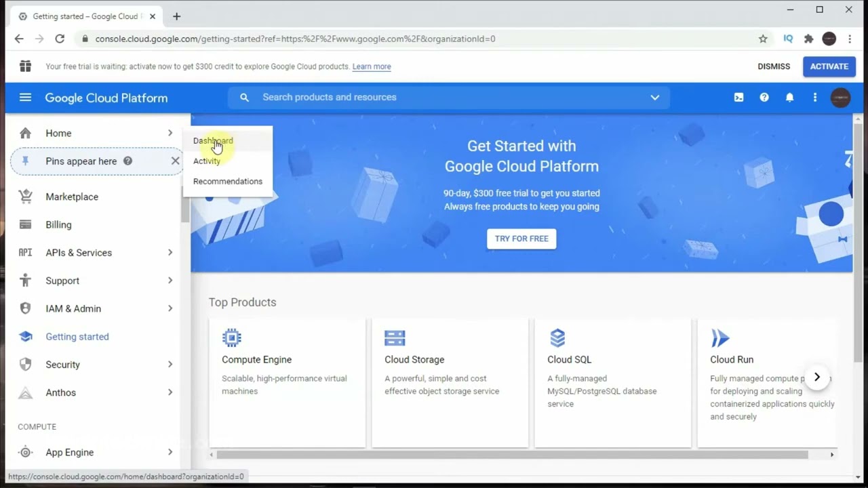
Task: Close the Getting started browser tab
Action: (153, 16)
